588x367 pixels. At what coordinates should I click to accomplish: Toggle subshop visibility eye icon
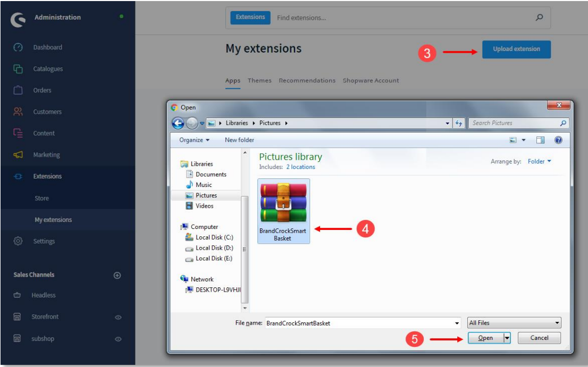pyautogui.click(x=118, y=339)
